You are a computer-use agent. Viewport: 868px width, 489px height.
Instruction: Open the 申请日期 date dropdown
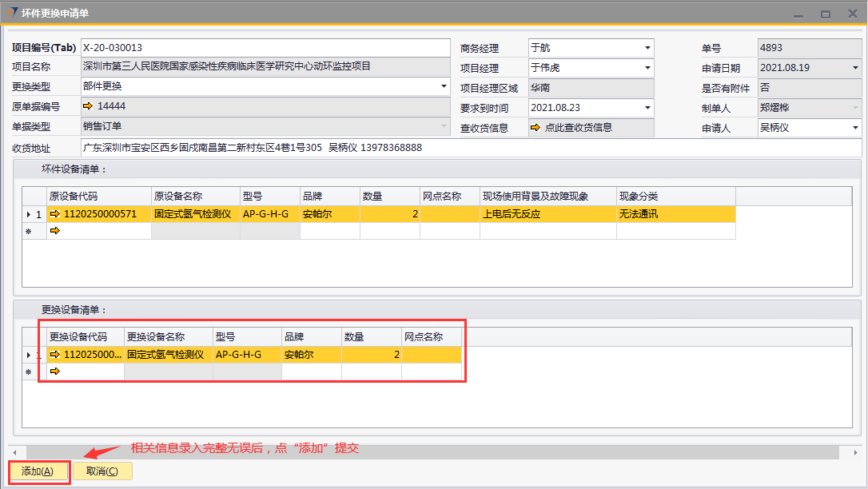[x=855, y=69]
